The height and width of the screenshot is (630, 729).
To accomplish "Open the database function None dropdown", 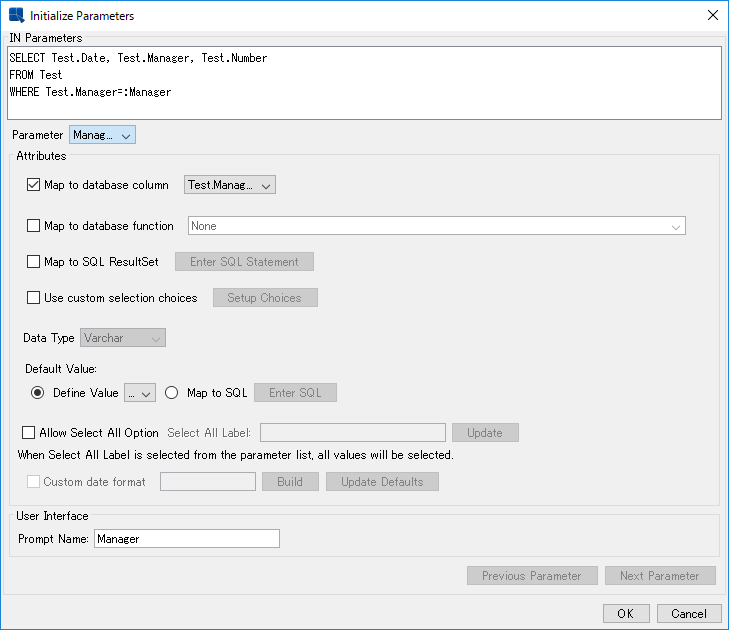I will [x=436, y=226].
